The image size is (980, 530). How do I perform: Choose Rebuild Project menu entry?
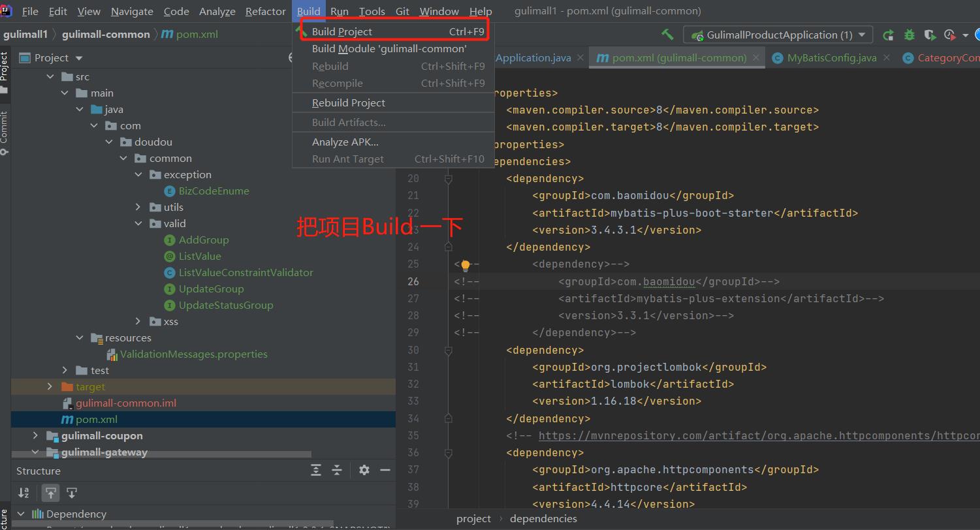tap(393, 103)
